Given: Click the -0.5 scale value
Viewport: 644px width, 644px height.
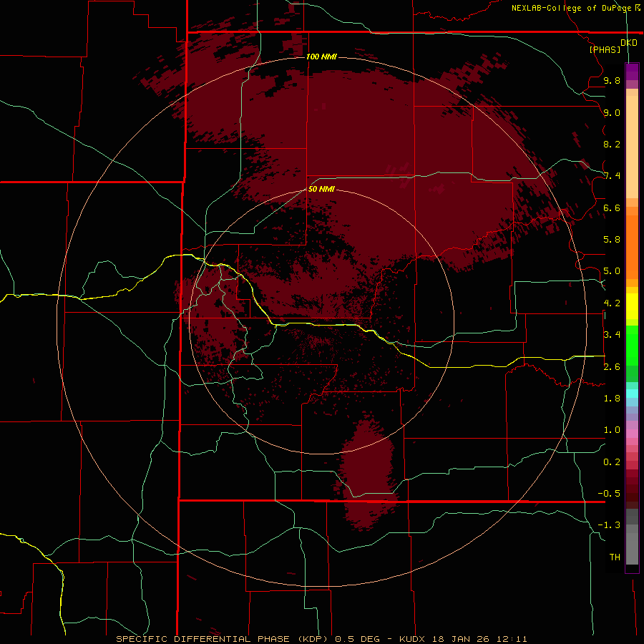Looking at the screenshot, I should click(609, 494).
